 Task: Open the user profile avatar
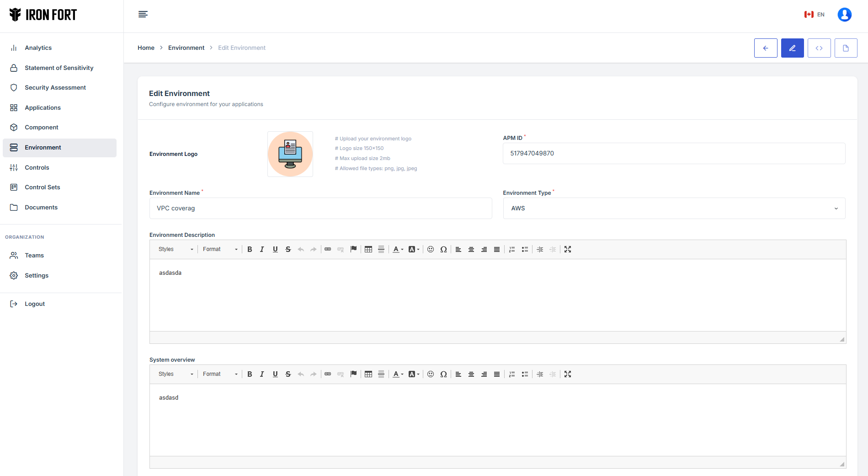[x=844, y=15]
